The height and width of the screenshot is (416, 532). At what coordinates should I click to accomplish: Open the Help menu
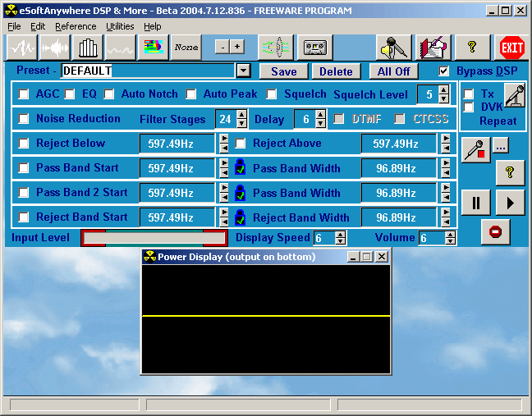(x=153, y=26)
